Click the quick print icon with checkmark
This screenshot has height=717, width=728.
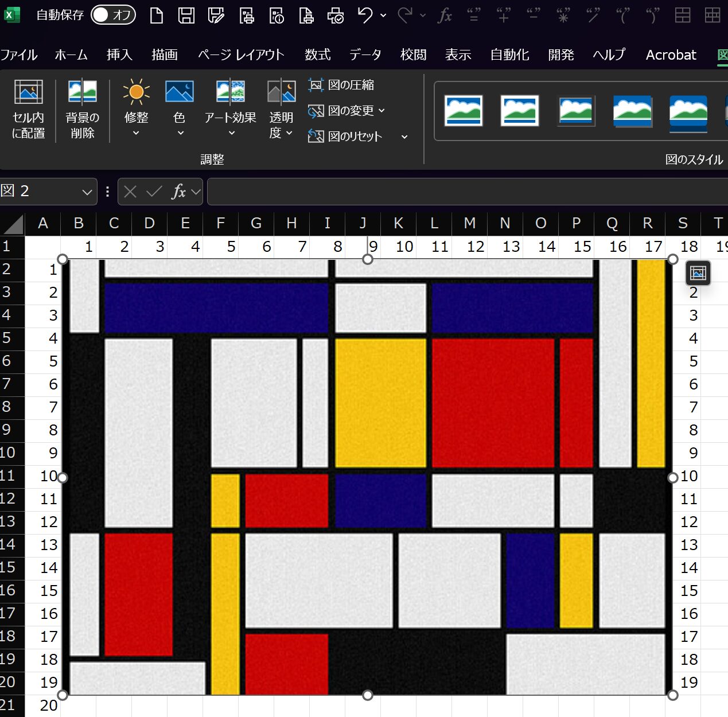(x=336, y=15)
